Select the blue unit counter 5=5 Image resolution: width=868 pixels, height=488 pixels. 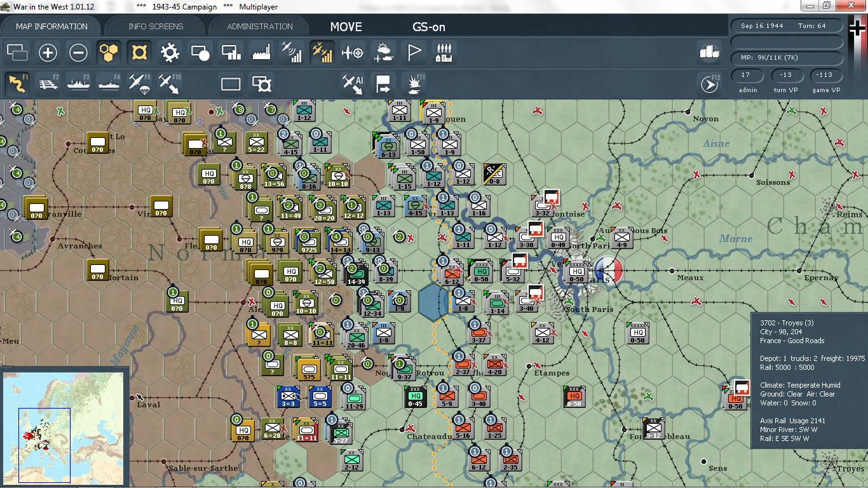(x=320, y=396)
